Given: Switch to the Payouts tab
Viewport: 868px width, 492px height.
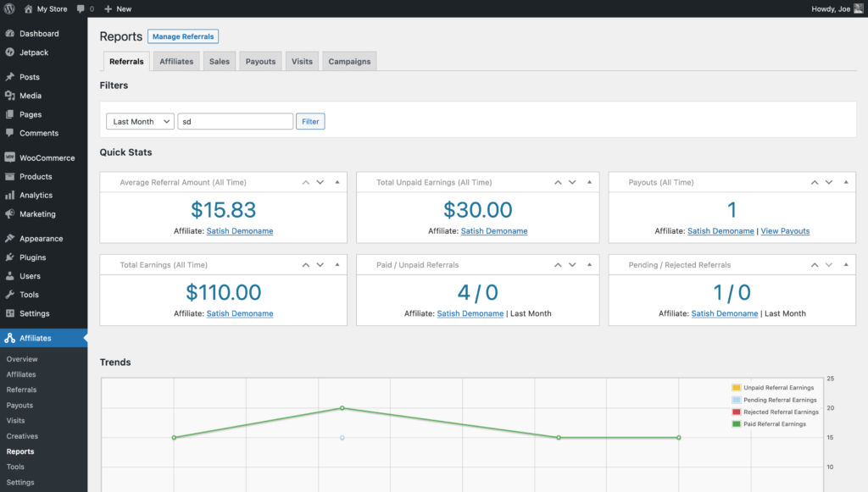Looking at the screenshot, I should (x=260, y=62).
